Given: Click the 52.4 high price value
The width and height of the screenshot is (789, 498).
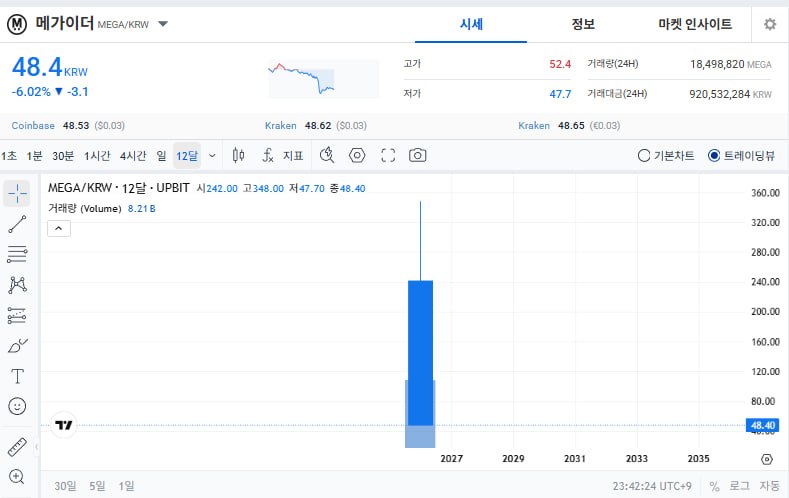Looking at the screenshot, I should 560,64.
